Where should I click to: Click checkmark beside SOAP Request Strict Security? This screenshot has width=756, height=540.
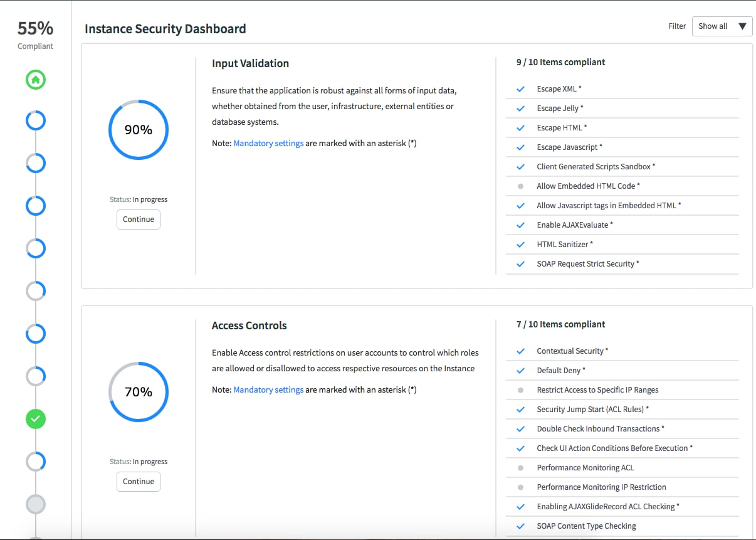(x=520, y=264)
